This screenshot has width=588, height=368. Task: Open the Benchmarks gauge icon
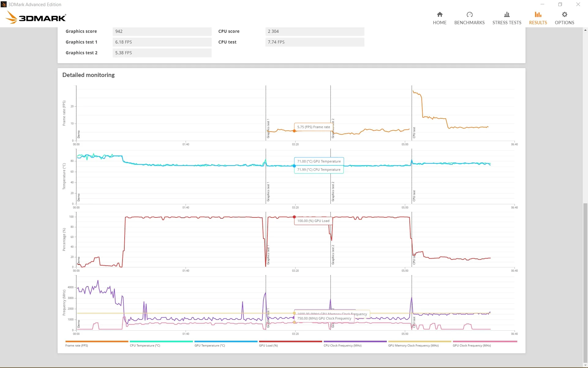(469, 14)
